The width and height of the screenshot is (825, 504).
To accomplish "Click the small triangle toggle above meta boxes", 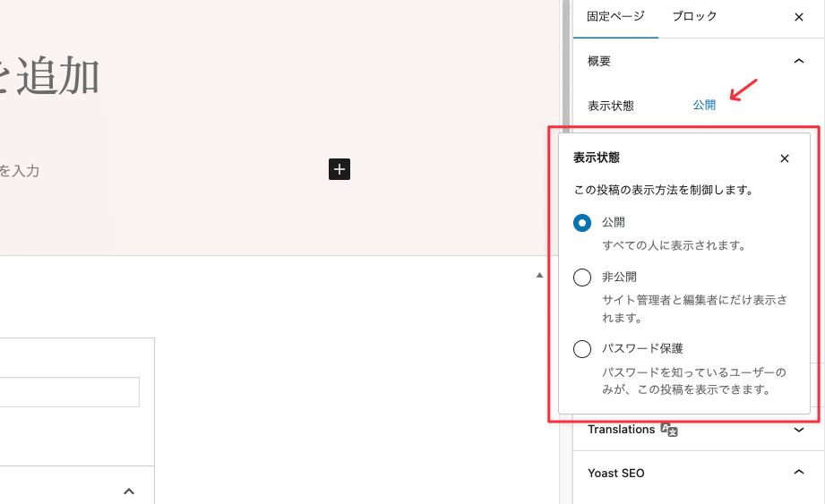I will (539, 275).
